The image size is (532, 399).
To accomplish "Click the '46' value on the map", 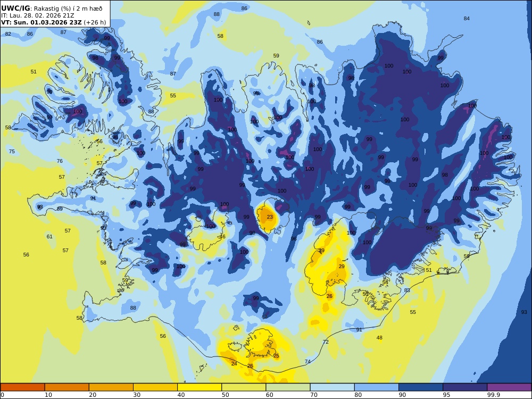I will 222,237.
